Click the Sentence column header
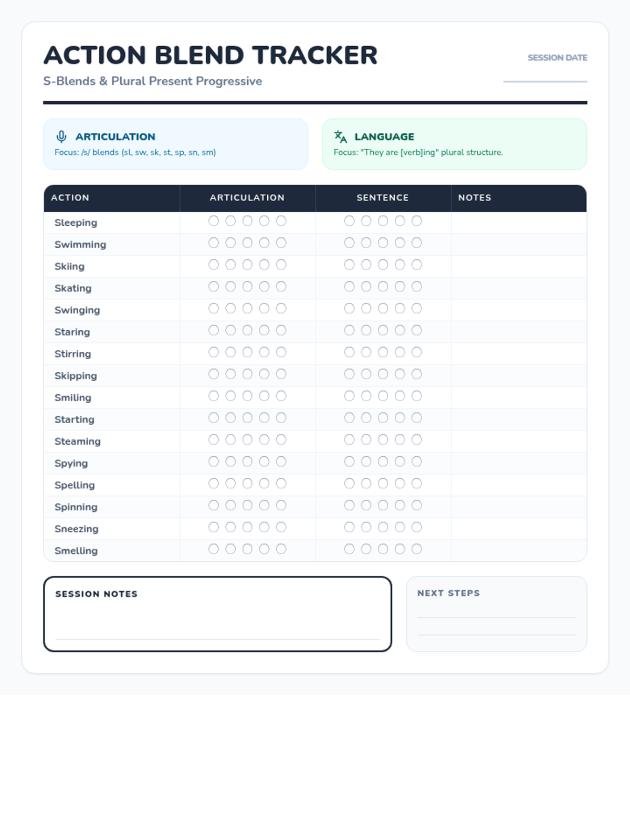 (x=383, y=198)
